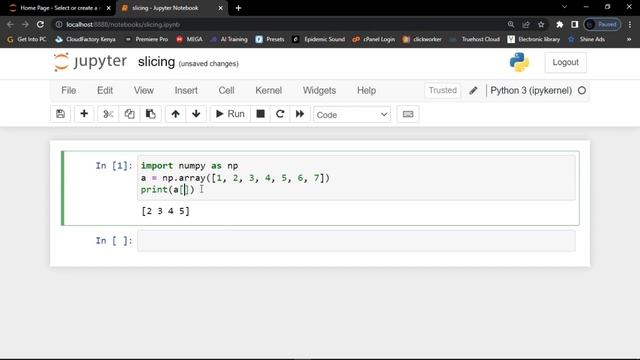Screen dimensions: 640x360
Task: Rename the notebook title slicing
Action: [156, 62]
